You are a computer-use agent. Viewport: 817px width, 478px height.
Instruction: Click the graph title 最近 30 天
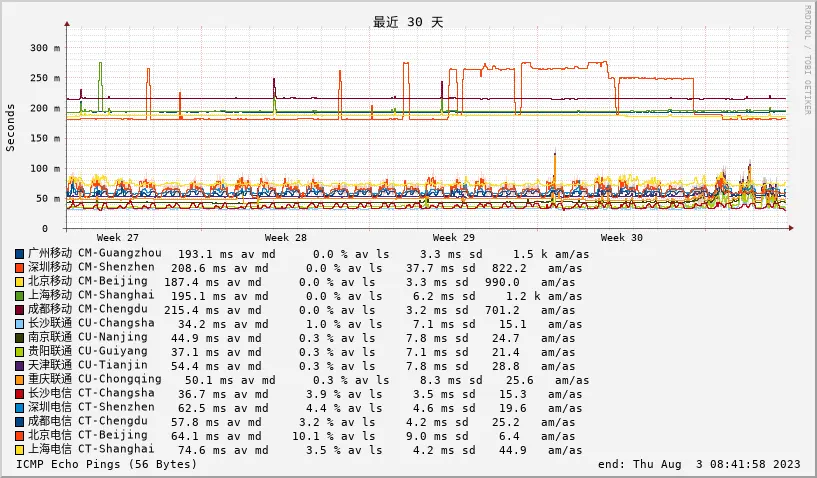408,22
